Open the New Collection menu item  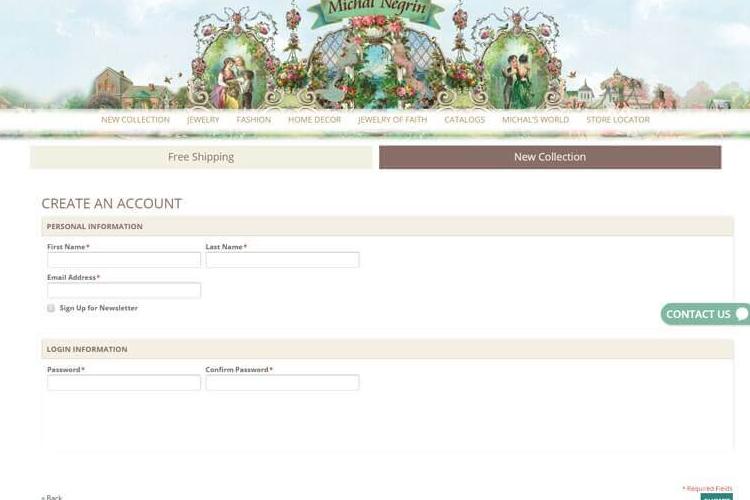tap(135, 120)
